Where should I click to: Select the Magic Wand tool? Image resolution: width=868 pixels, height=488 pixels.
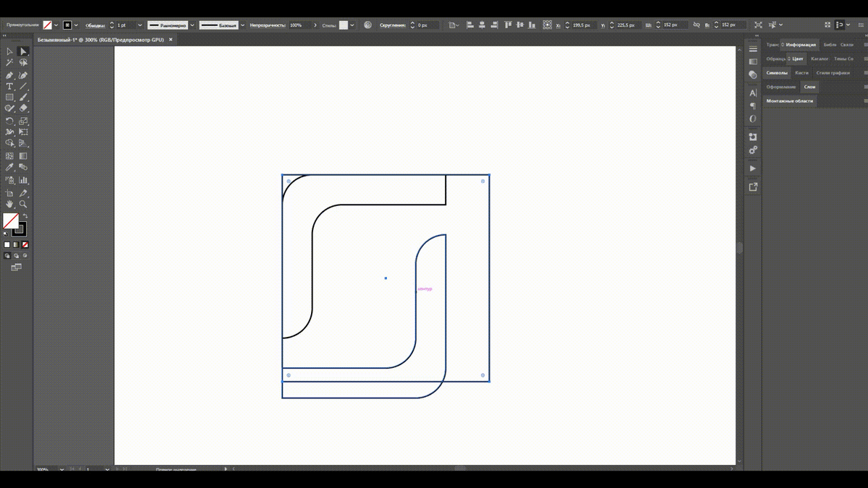[x=9, y=63]
